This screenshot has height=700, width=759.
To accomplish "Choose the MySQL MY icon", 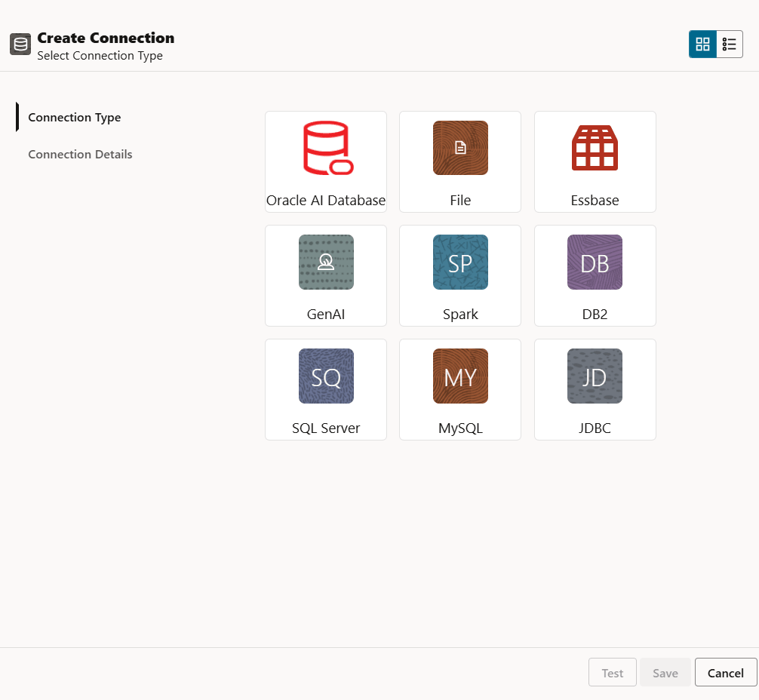I will click(x=460, y=376).
